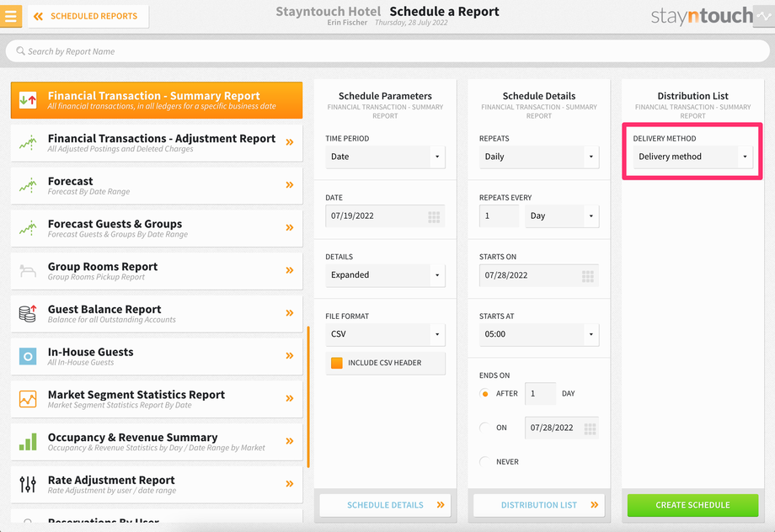
Task: Click the Market Segment Statistics graph icon
Action: pos(28,399)
